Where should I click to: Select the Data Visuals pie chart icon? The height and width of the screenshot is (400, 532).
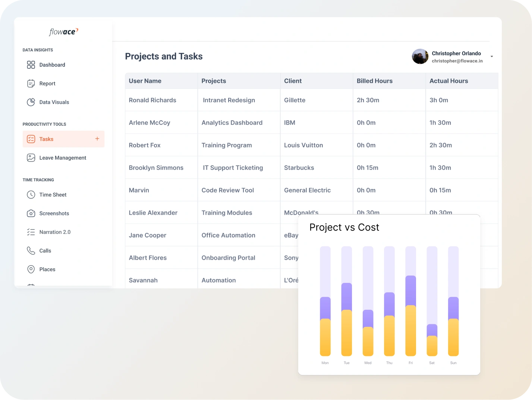pos(31,102)
